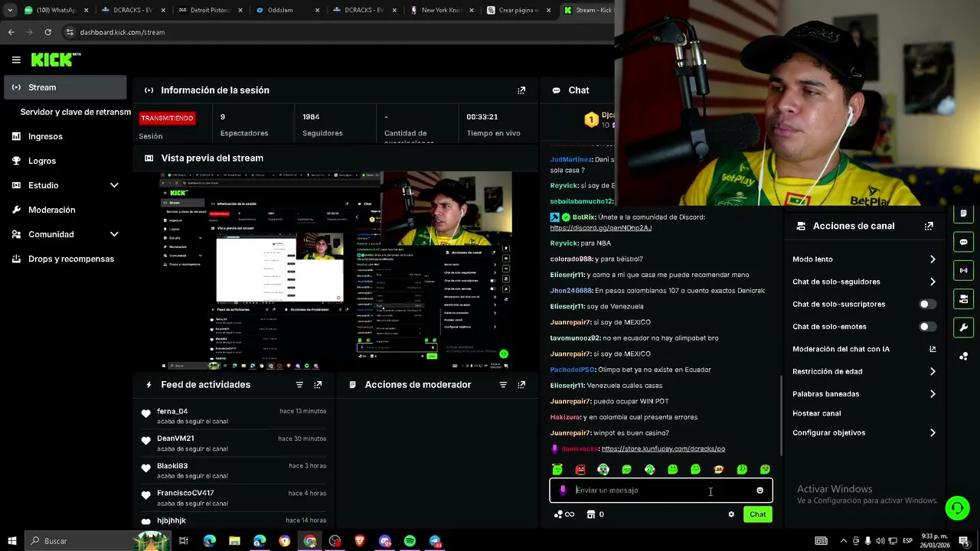Click follower ferna_04 in activity feed

point(172,412)
